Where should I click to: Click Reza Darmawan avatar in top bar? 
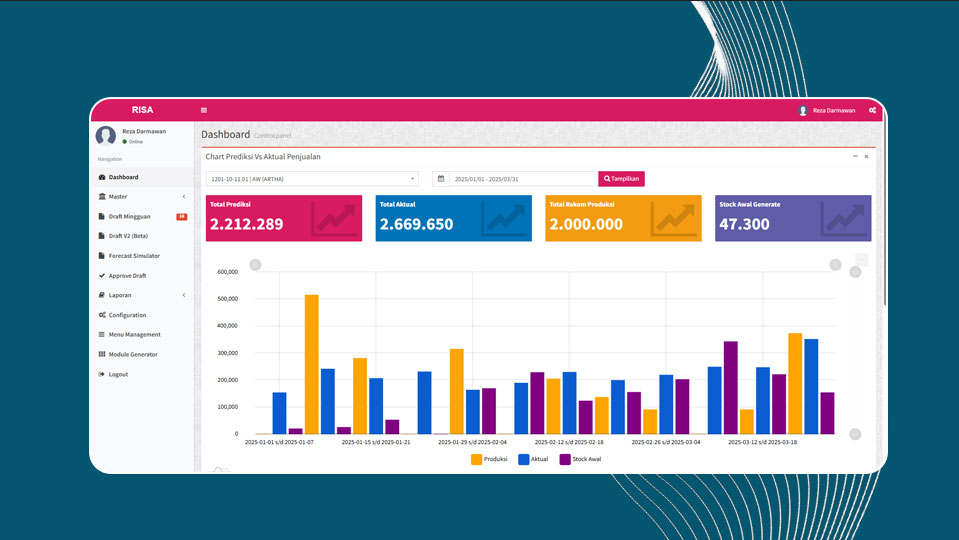(802, 110)
